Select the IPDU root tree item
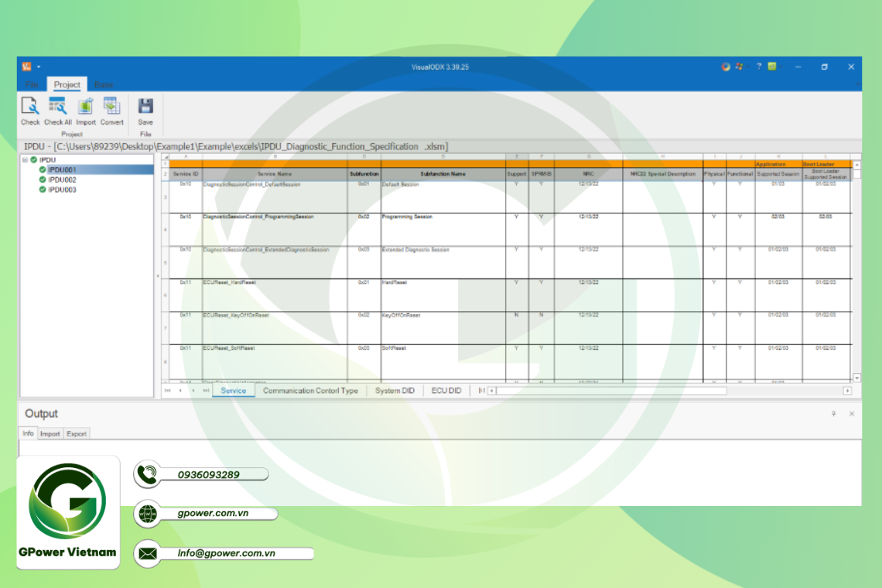The height and width of the screenshot is (588, 882). pyautogui.click(x=47, y=160)
